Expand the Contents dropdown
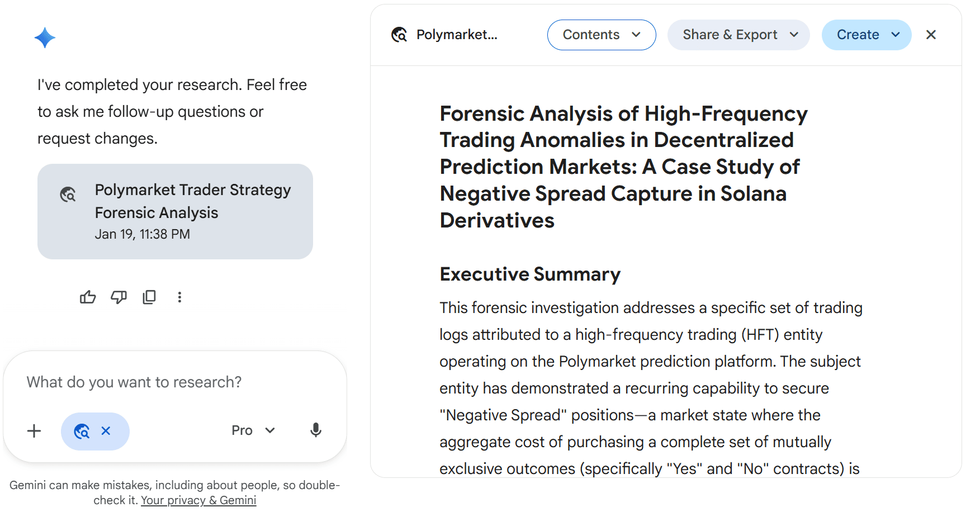This screenshot has height=512, width=980. pyautogui.click(x=601, y=35)
